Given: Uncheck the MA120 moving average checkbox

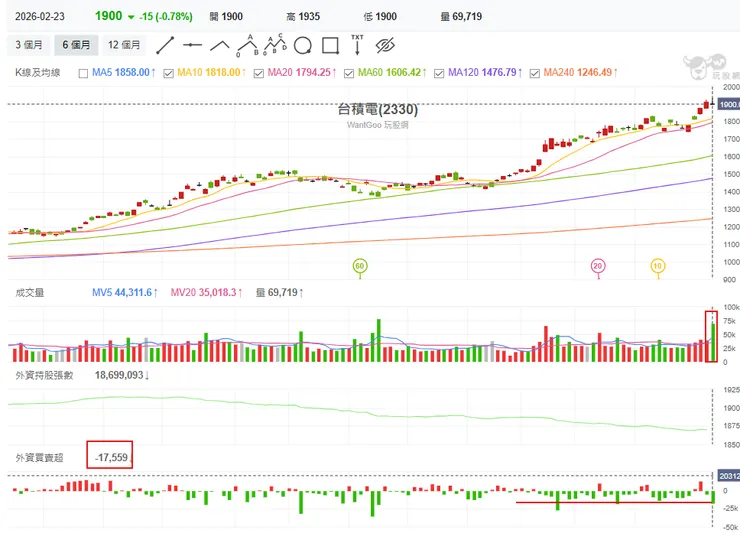Looking at the screenshot, I should pyautogui.click(x=439, y=73).
